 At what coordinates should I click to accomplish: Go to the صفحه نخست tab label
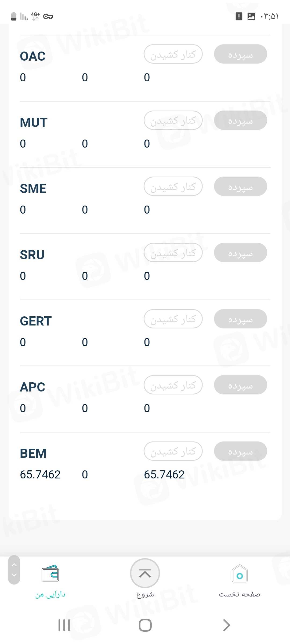point(240,595)
